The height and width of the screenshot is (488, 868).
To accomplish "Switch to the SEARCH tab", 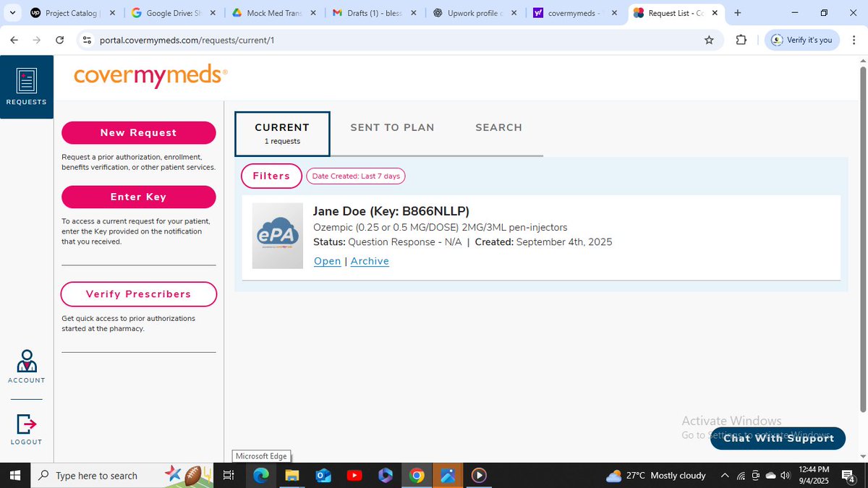I will (498, 127).
